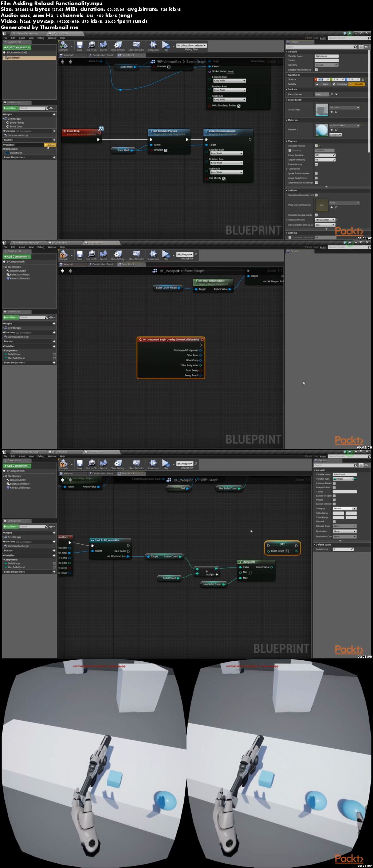Open Can Character Step Up On dropdown

[x=325, y=225]
